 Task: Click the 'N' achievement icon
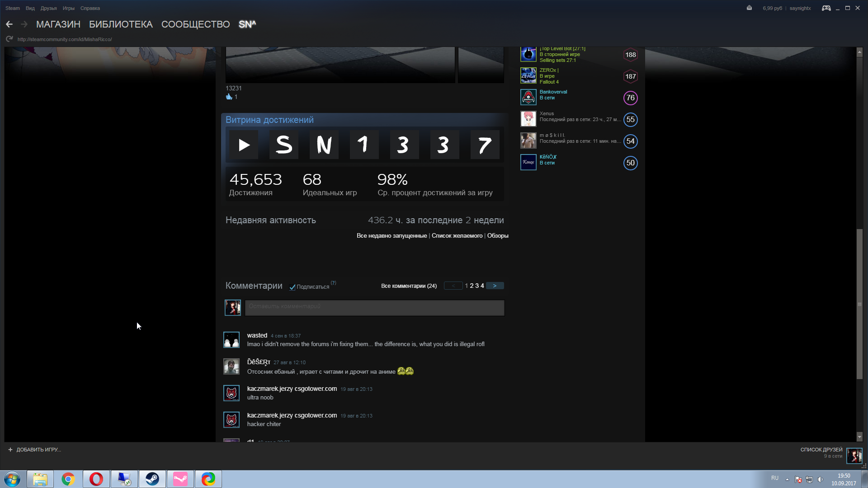(324, 145)
